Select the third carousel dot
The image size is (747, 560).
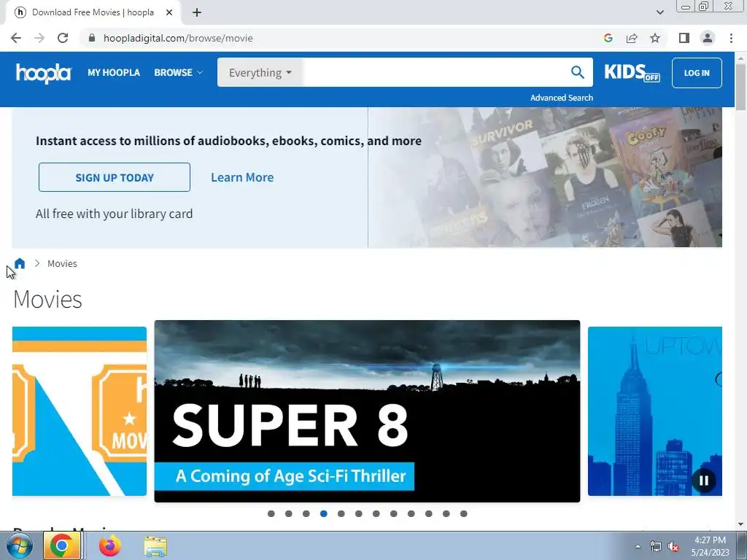[x=306, y=513]
